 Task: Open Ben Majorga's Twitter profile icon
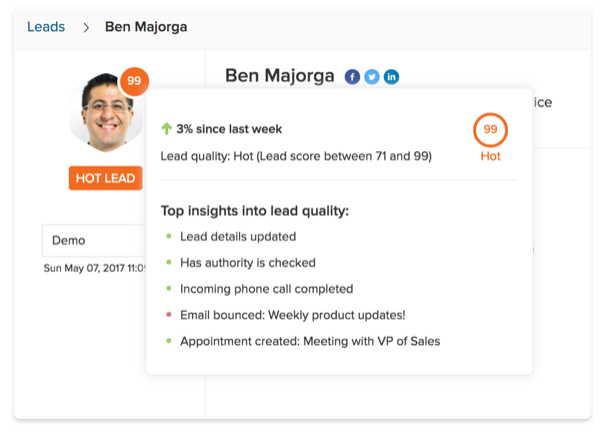372,77
